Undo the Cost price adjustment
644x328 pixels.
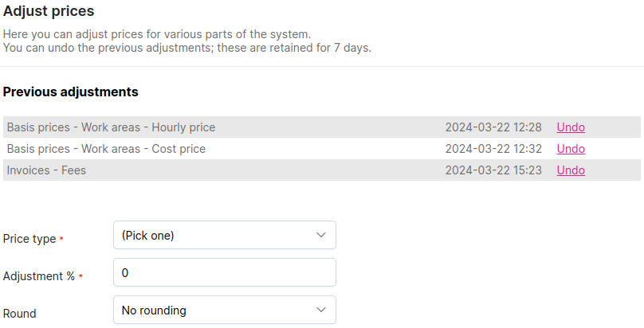(x=571, y=149)
